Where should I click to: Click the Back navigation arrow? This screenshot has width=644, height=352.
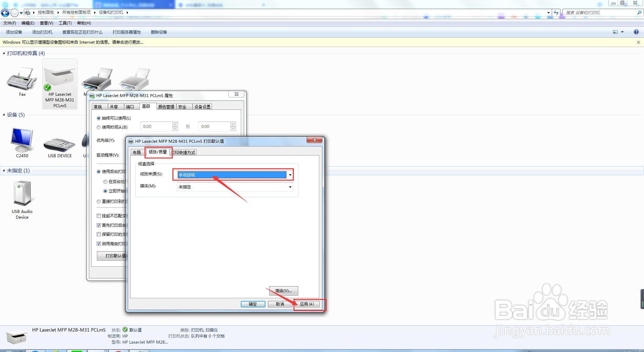5,13
